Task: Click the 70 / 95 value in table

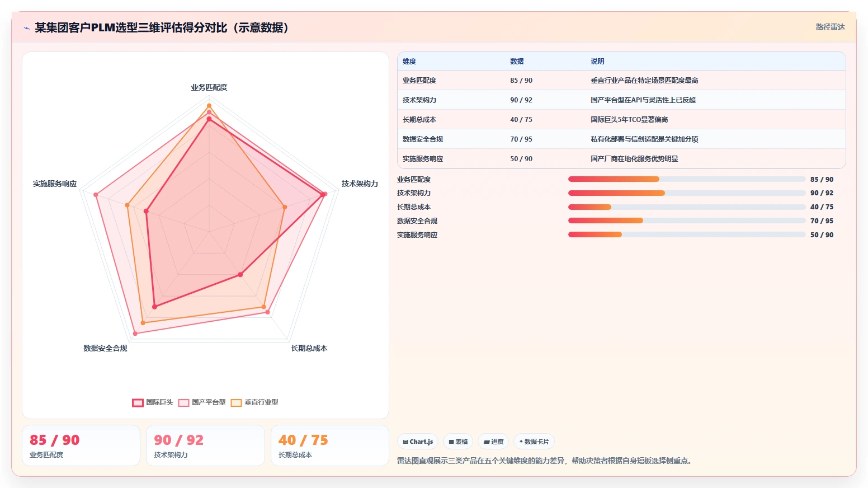Action: pyautogui.click(x=521, y=139)
